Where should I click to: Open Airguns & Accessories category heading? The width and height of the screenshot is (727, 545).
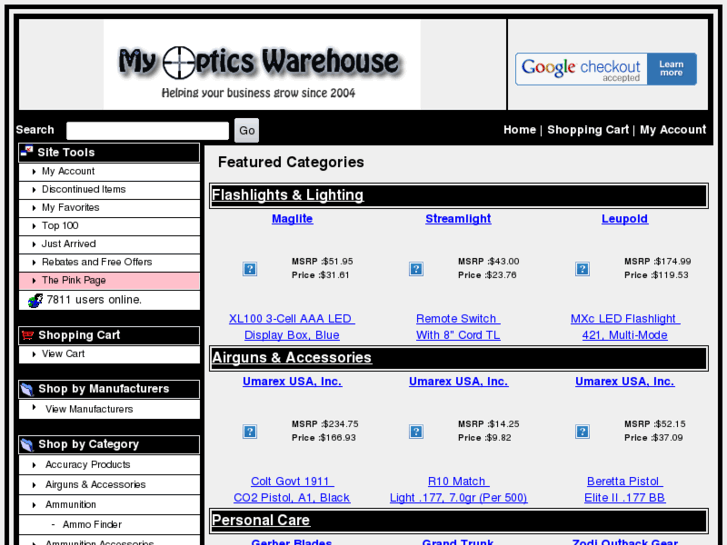point(292,358)
